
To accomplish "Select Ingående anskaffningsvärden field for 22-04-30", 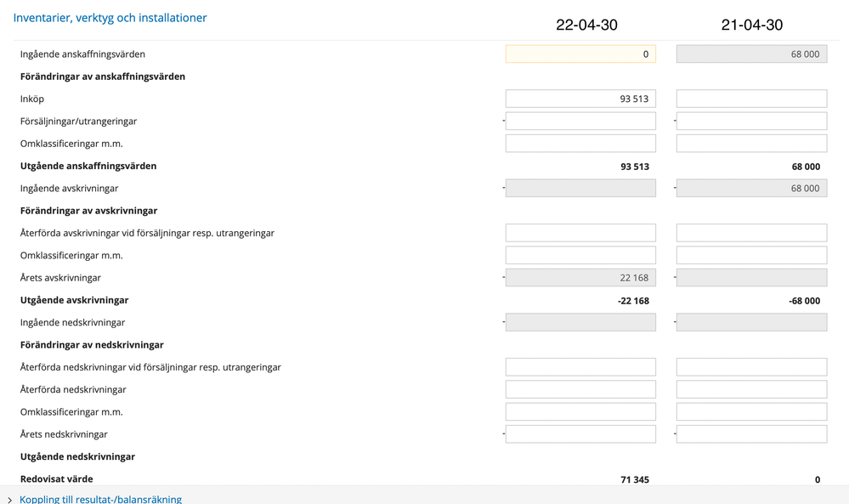I will click(580, 54).
